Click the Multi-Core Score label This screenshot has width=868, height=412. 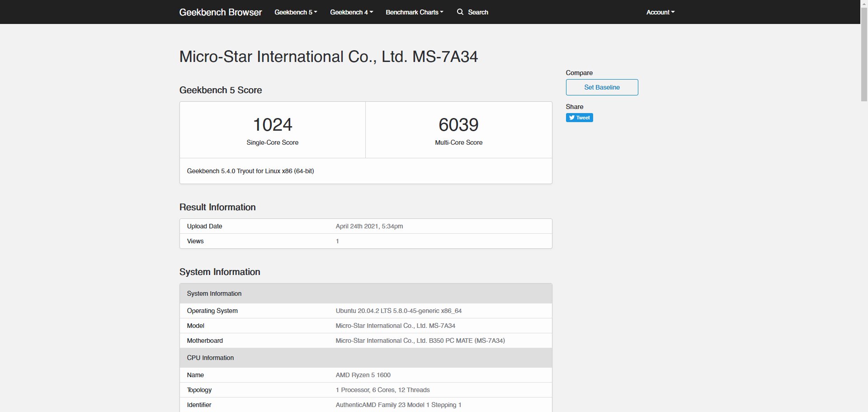click(x=458, y=142)
